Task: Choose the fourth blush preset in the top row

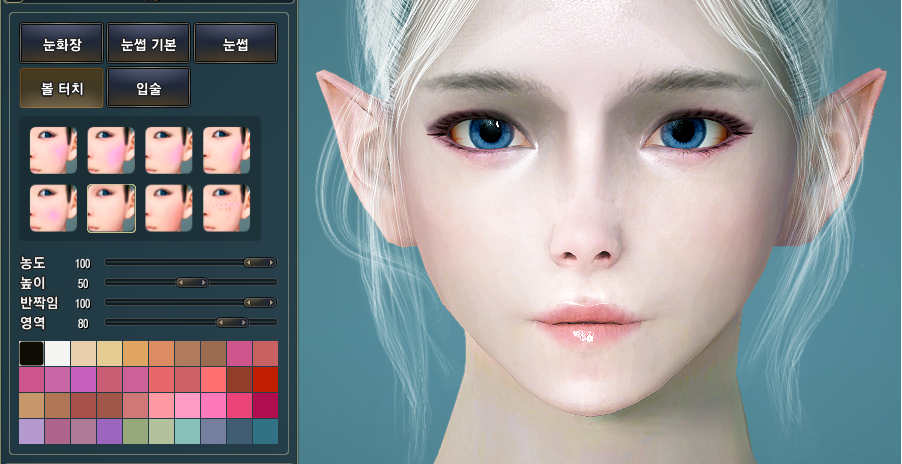Action: 227,150
